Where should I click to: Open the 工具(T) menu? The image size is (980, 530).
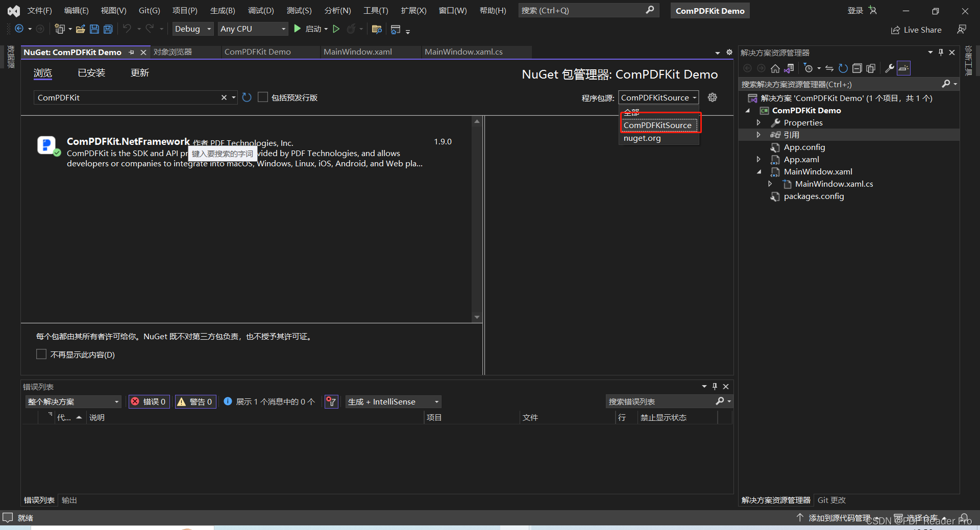click(376, 11)
